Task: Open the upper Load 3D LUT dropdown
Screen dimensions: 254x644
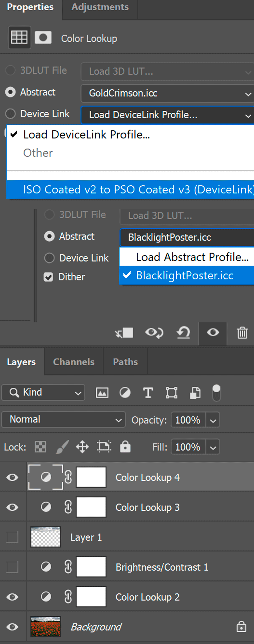Action: (167, 71)
